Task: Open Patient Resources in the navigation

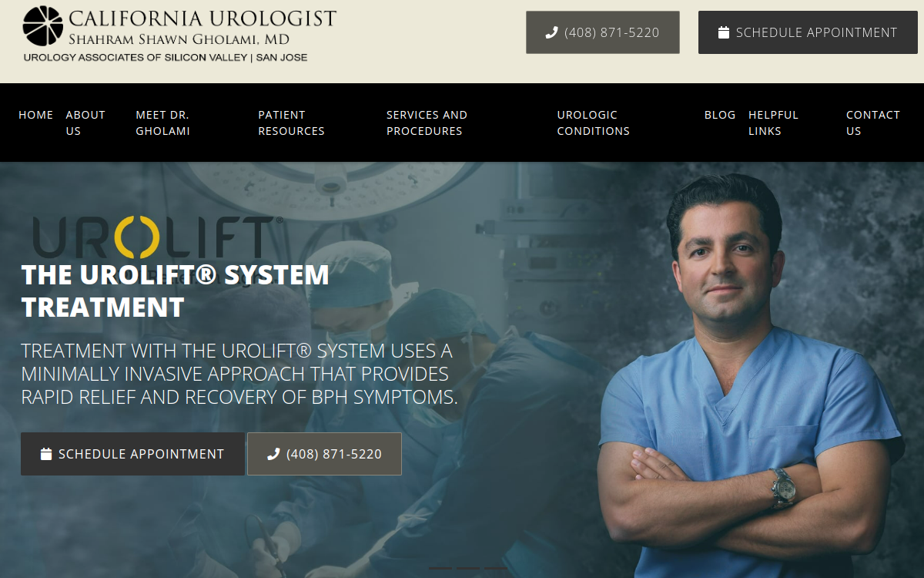Action: [x=291, y=123]
